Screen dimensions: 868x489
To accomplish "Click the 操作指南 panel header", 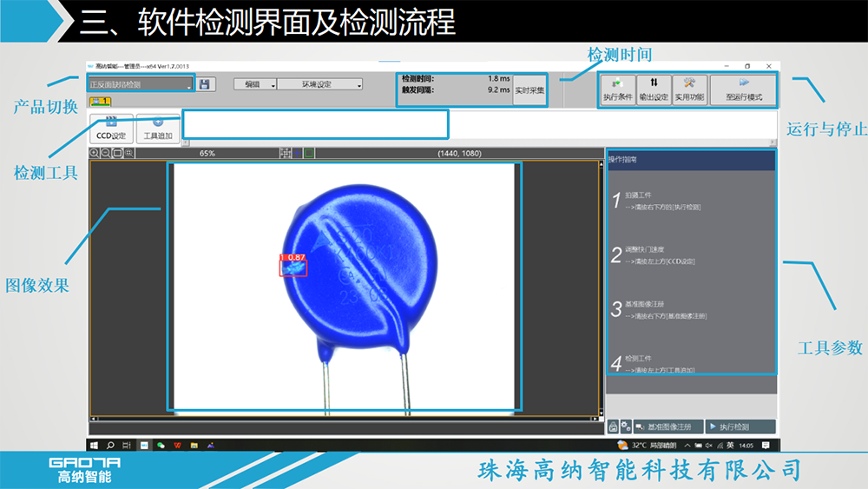I will coord(691,160).
